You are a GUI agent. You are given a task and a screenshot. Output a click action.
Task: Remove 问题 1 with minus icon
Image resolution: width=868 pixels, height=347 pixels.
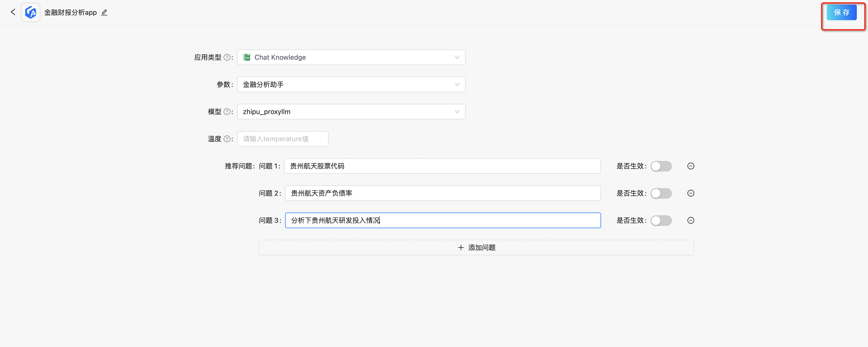(690, 166)
